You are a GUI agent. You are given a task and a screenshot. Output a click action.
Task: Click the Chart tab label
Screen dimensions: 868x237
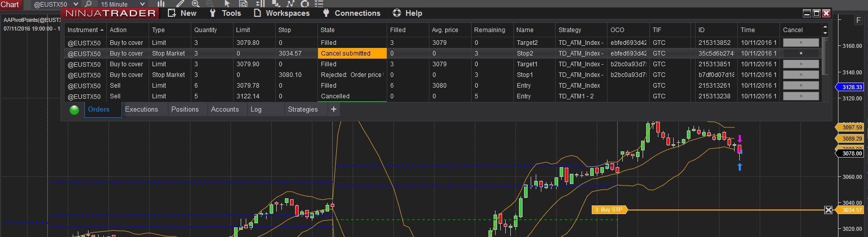10,4
